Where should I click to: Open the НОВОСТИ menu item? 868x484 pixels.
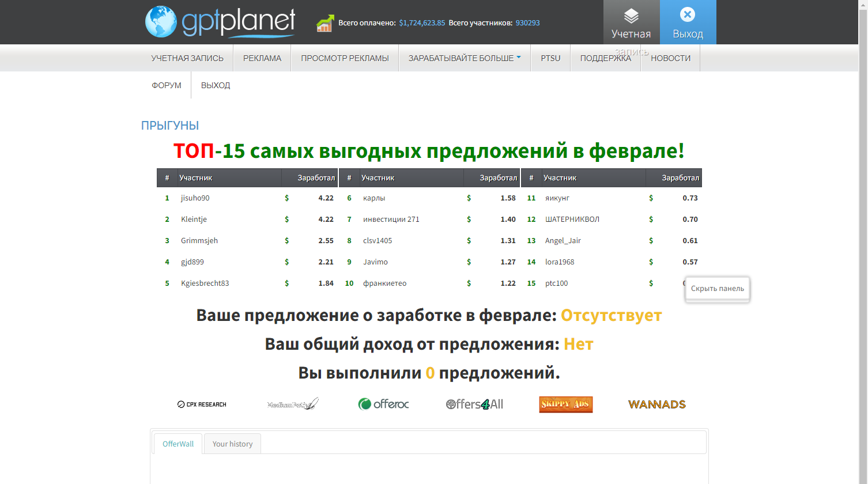click(671, 58)
